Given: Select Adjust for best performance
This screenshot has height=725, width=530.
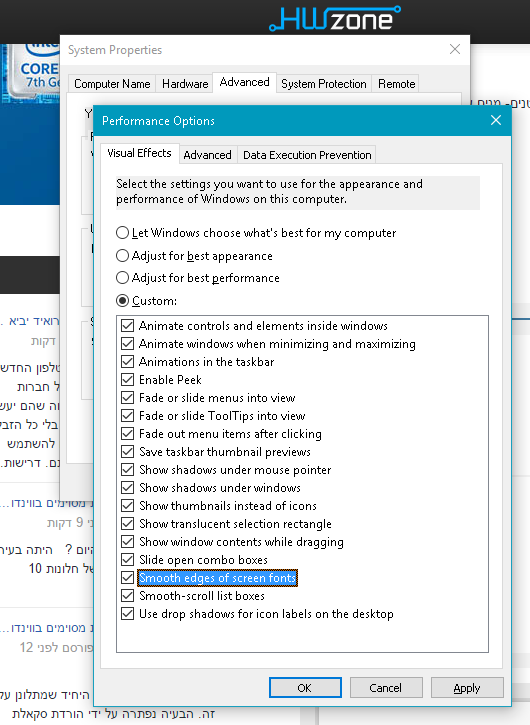Looking at the screenshot, I should point(122,278).
